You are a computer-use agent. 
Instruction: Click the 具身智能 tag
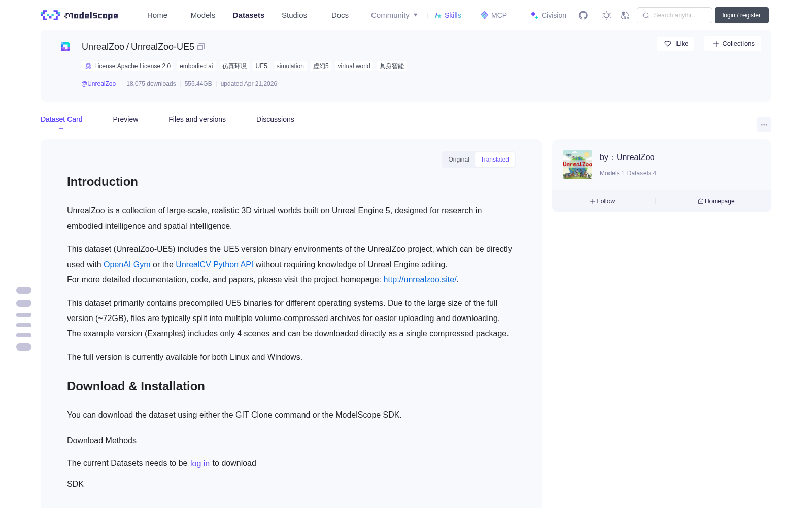click(x=392, y=66)
